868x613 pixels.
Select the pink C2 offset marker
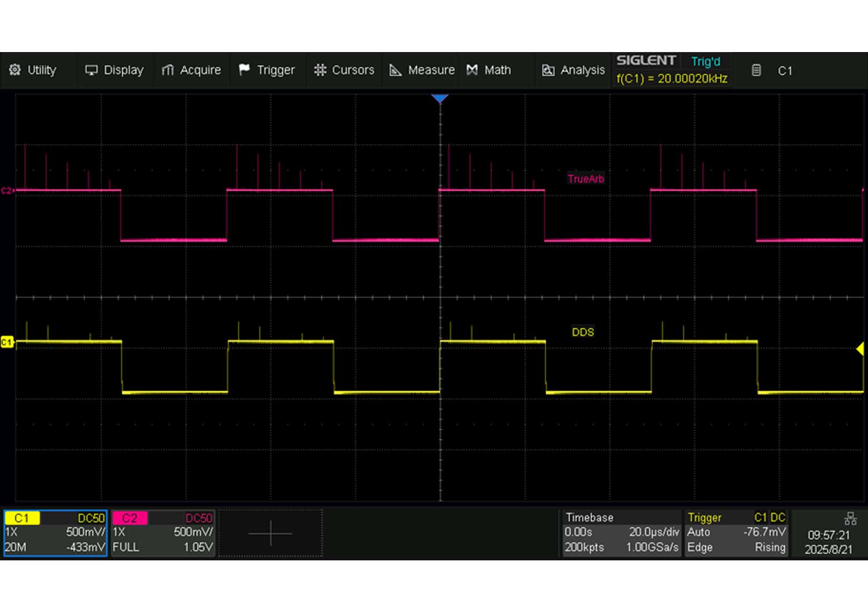pyautogui.click(x=7, y=190)
